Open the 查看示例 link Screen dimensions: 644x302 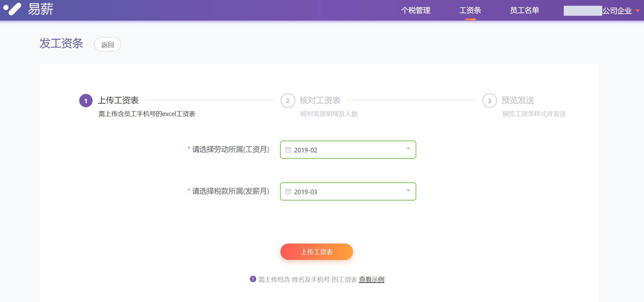click(x=371, y=280)
